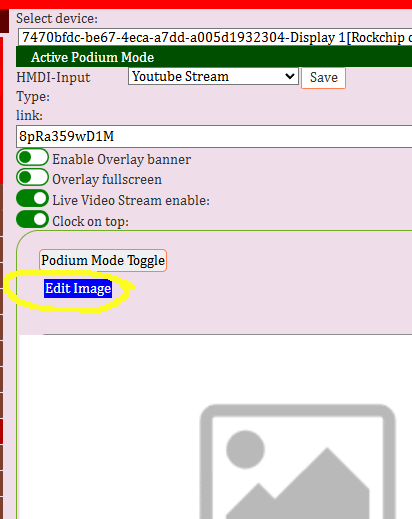Click the Podium Mode Toggle button
Viewport: 412px width, 519px height.
coord(103,260)
